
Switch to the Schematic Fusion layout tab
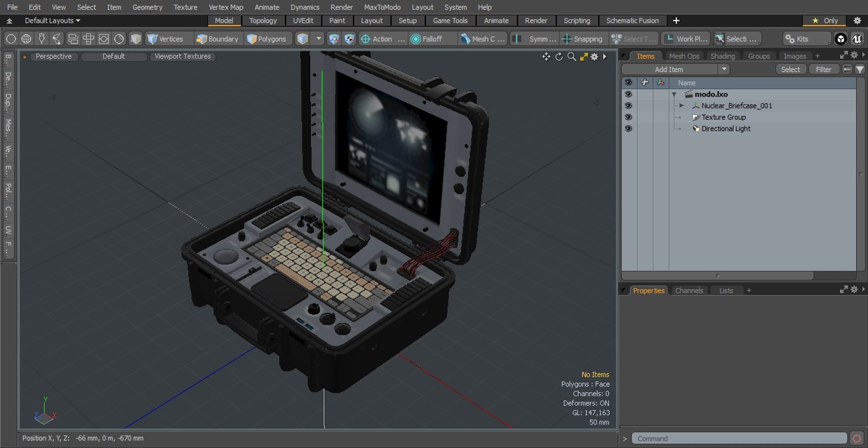[632, 20]
